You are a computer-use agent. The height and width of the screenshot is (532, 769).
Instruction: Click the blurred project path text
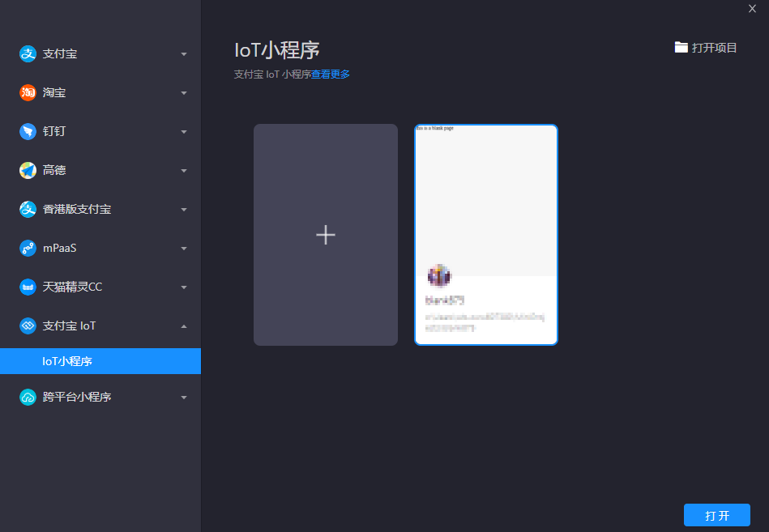(485, 322)
